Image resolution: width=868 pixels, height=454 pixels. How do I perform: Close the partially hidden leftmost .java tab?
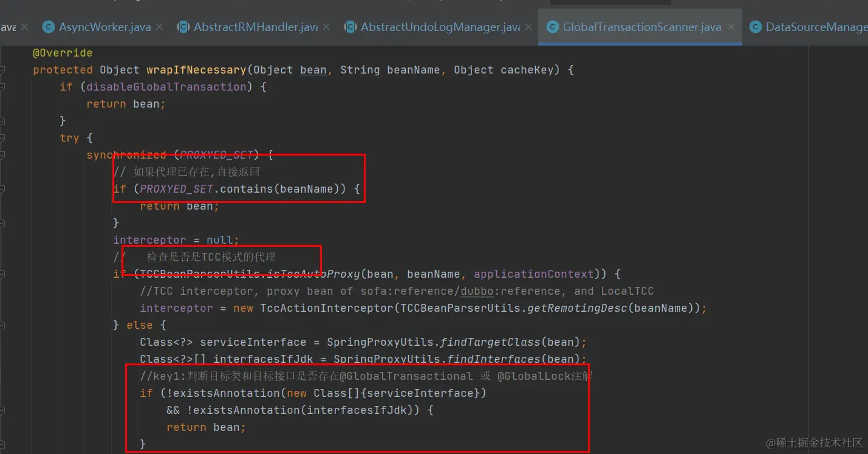point(24,27)
